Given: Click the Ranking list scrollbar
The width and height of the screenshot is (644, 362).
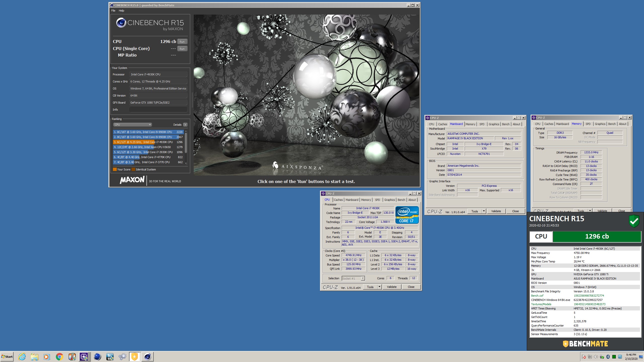Looking at the screenshot, I should pyautogui.click(x=186, y=147).
